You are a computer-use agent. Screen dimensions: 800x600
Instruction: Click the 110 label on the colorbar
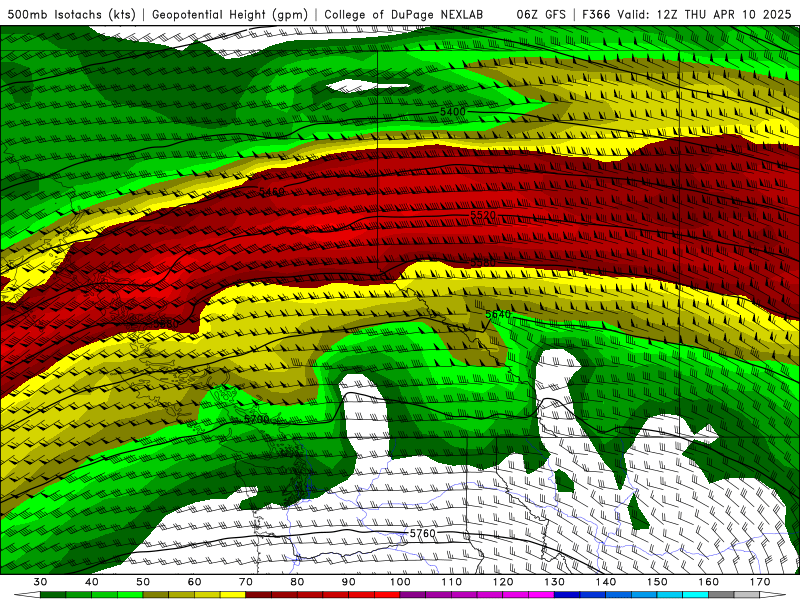452,582
